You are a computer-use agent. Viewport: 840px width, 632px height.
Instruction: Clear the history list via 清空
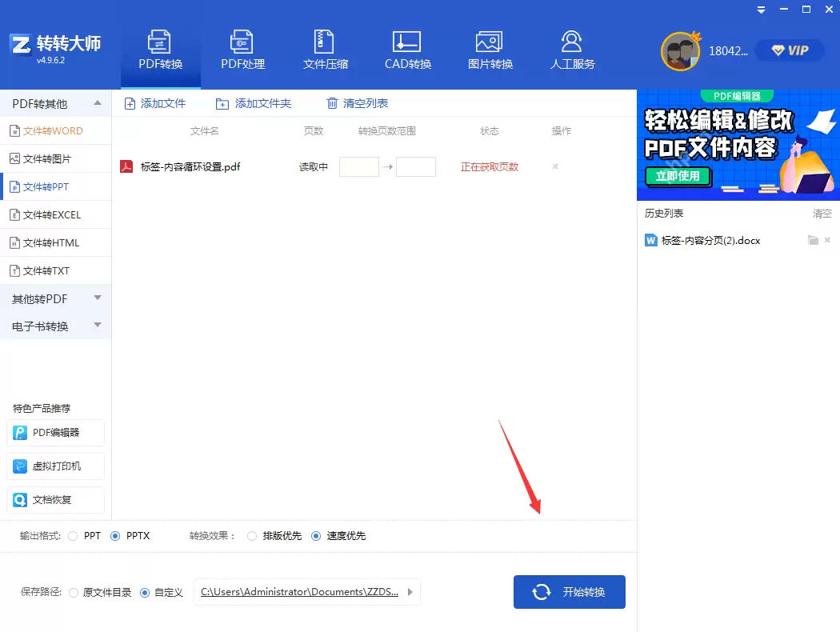(x=822, y=213)
